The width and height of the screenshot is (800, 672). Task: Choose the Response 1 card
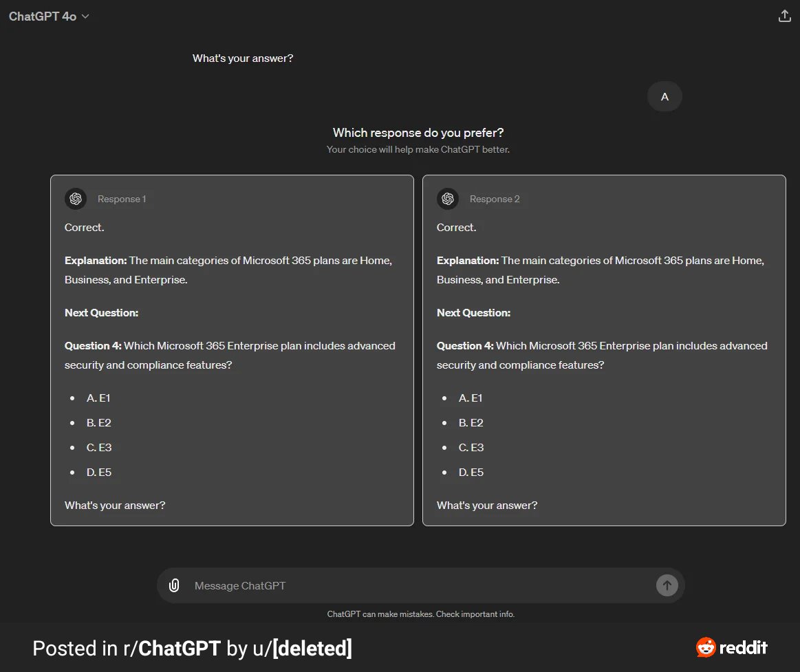[232, 351]
